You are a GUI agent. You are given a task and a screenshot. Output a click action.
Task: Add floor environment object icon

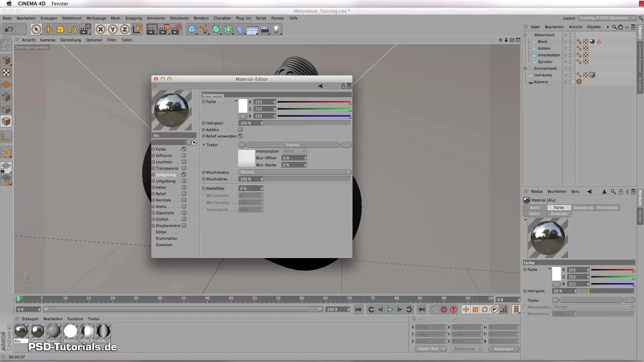click(x=252, y=29)
